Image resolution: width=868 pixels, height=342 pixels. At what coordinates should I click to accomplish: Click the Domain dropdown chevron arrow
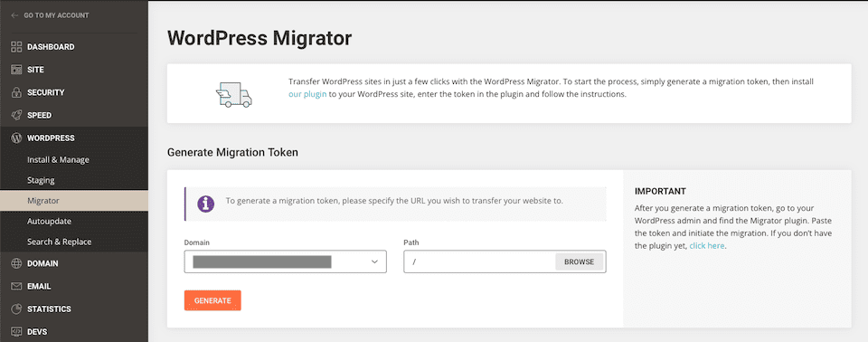click(374, 261)
